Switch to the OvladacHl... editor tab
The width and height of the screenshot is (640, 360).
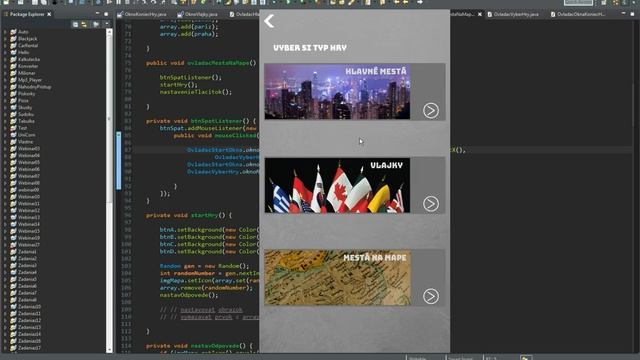coord(244,14)
